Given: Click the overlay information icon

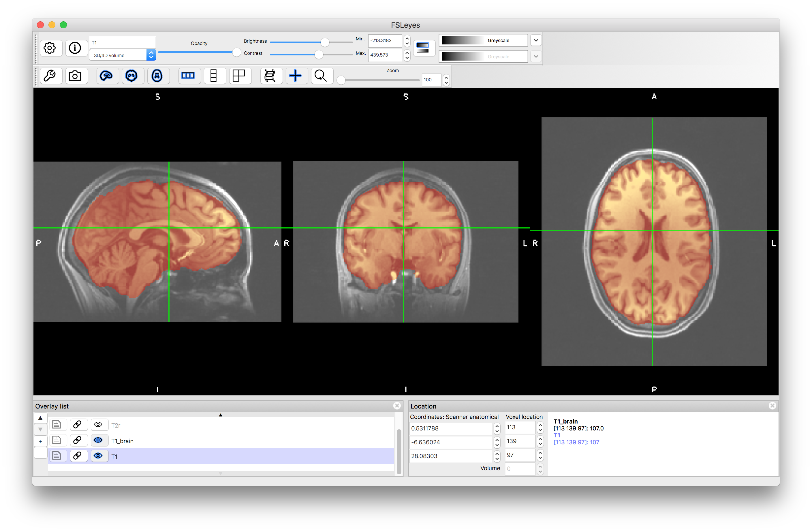Looking at the screenshot, I should coord(75,48).
